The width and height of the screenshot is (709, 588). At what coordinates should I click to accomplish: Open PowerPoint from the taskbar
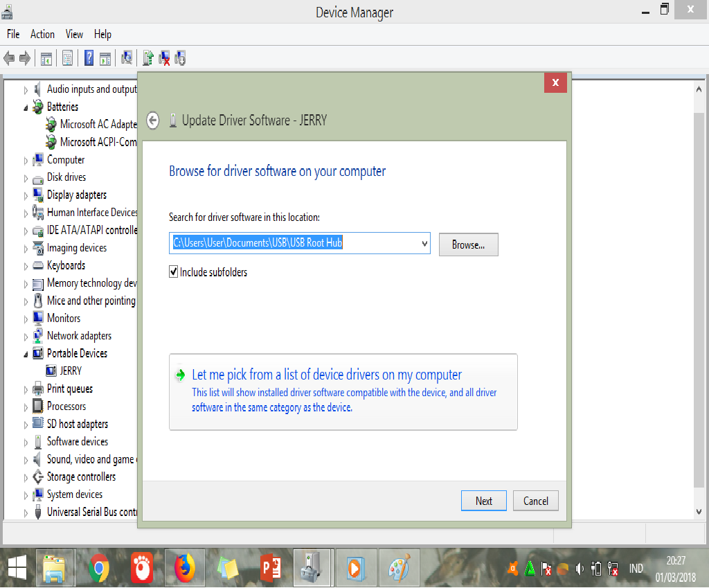tap(271, 568)
